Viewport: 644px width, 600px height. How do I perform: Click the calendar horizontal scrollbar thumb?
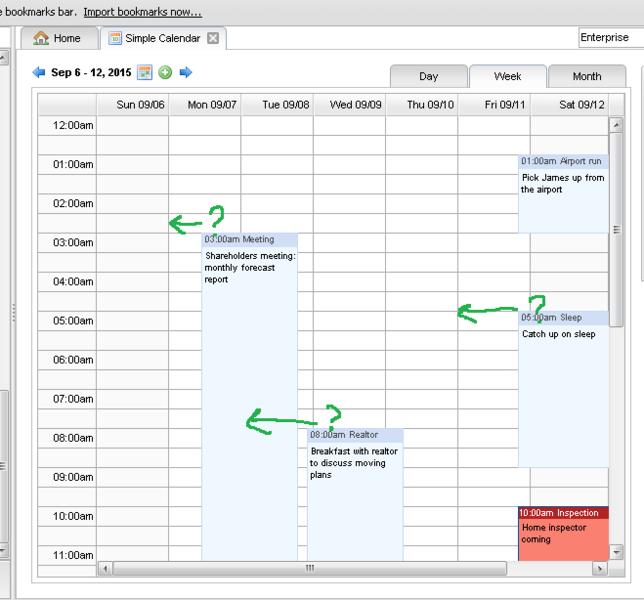[x=310, y=568]
